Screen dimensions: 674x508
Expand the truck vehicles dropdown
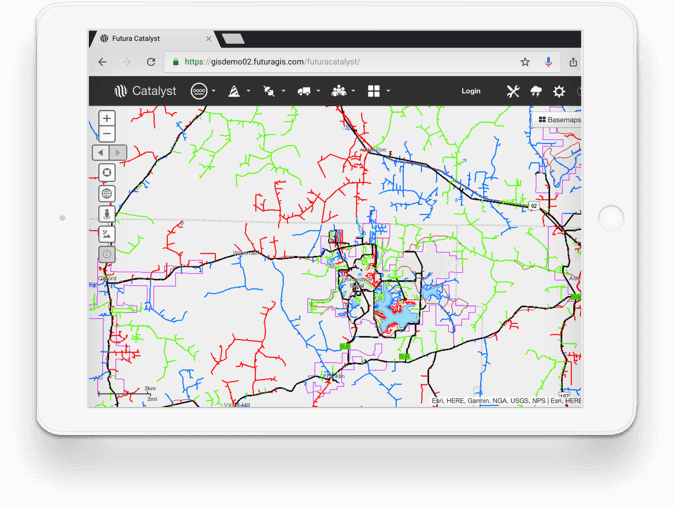[x=308, y=91]
